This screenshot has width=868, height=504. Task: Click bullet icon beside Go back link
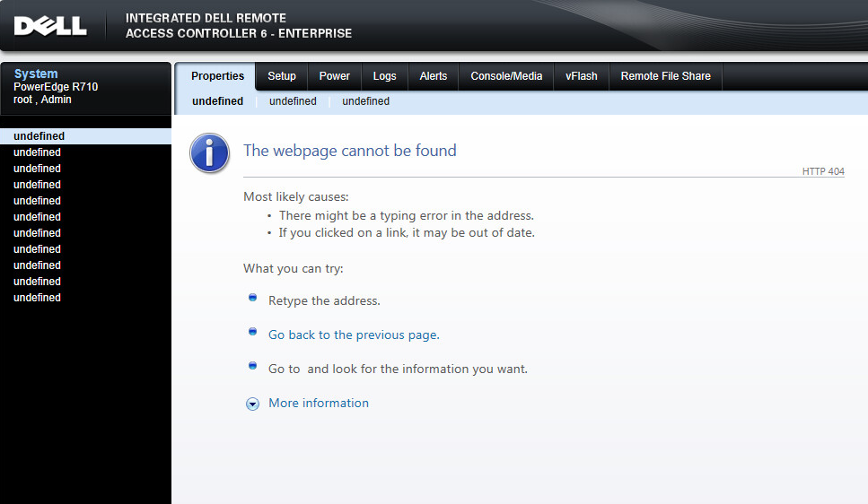[252, 332]
